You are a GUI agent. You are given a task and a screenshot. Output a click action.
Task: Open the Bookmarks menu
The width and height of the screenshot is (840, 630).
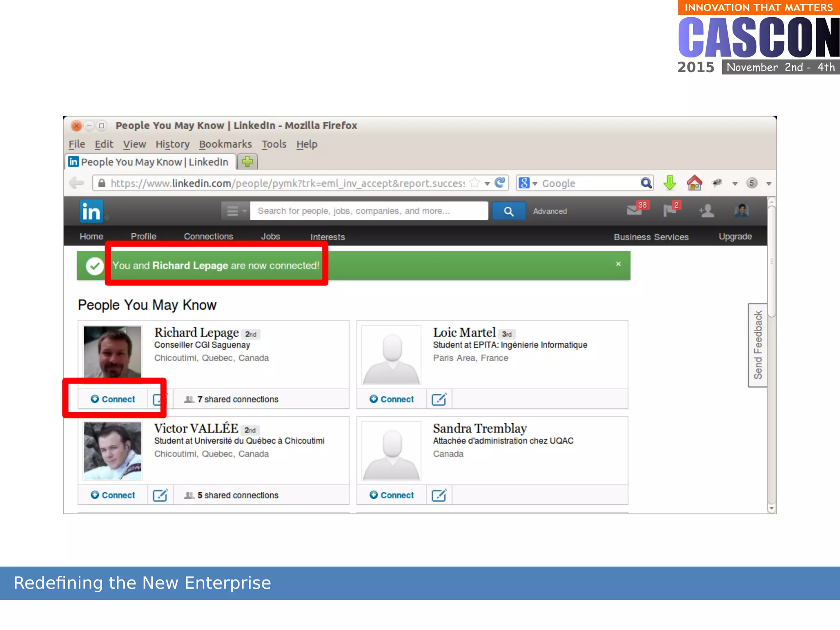click(225, 144)
